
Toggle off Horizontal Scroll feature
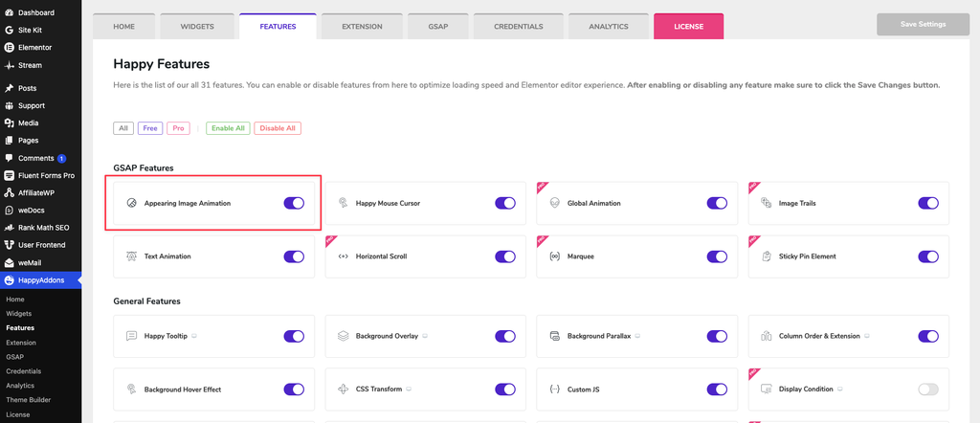point(505,256)
